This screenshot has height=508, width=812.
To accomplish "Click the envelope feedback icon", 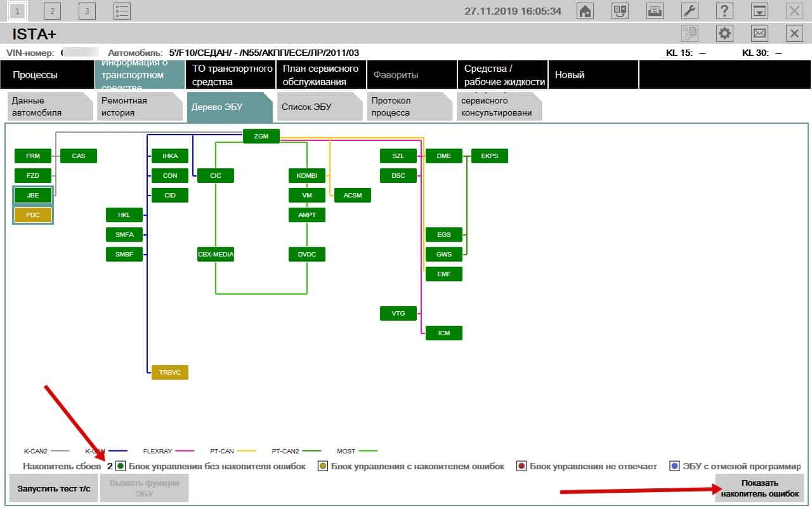I will [x=759, y=33].
